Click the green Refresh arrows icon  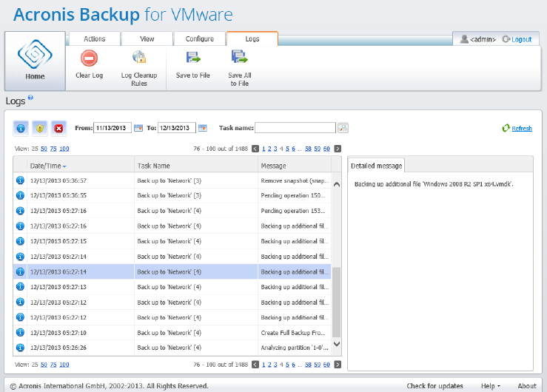pos(506,128)
